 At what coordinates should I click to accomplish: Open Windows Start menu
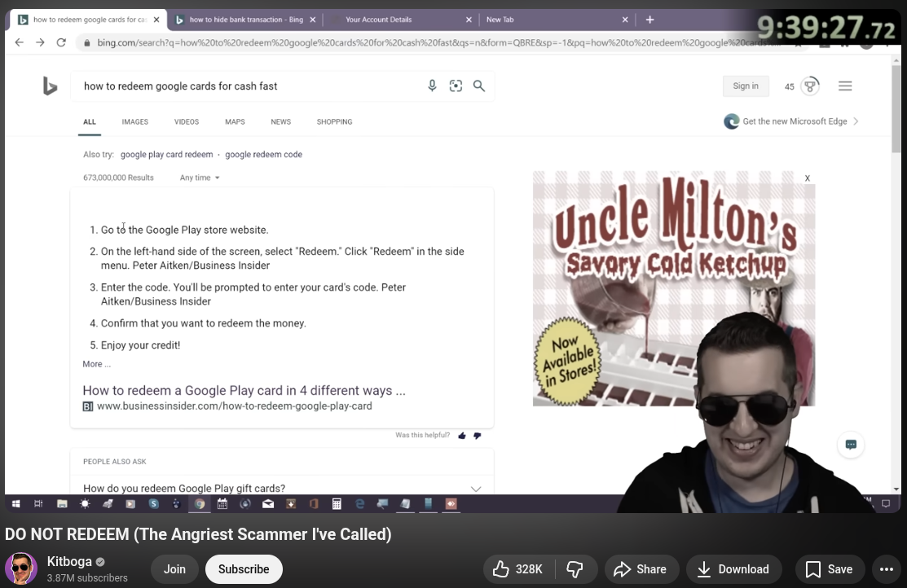(16, 504)
